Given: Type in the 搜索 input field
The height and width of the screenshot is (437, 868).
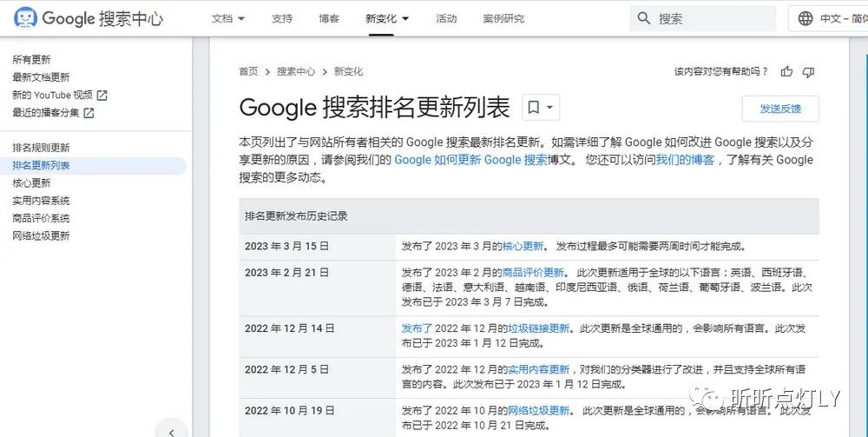Looking at the screenshot, I should pyautogui.click(x=712, y=18).
